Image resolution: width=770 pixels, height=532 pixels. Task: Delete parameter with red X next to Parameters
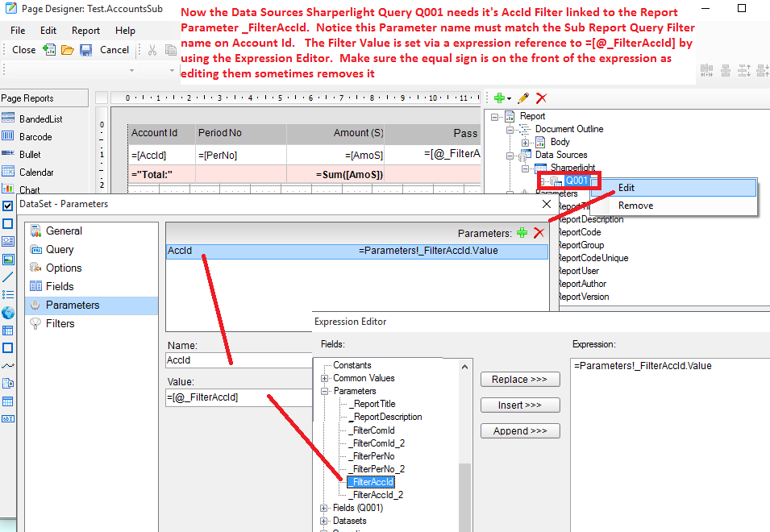(x=539, y=233)
